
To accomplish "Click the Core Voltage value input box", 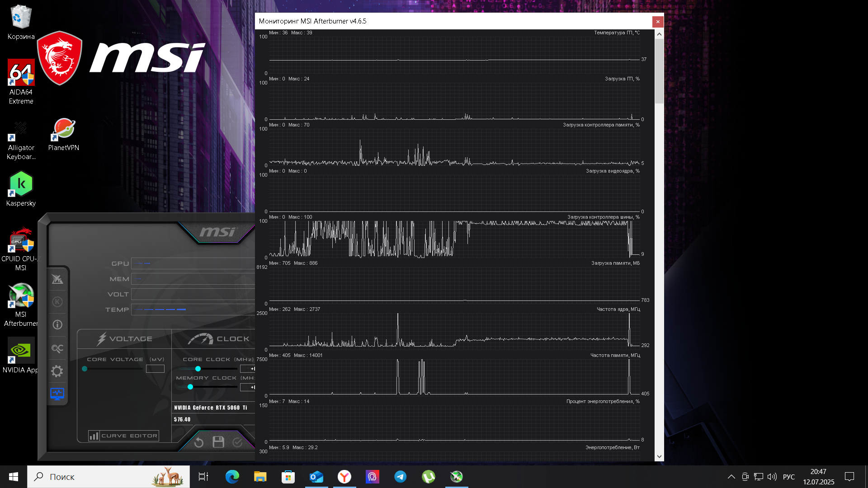I will [x=155, y=369].
